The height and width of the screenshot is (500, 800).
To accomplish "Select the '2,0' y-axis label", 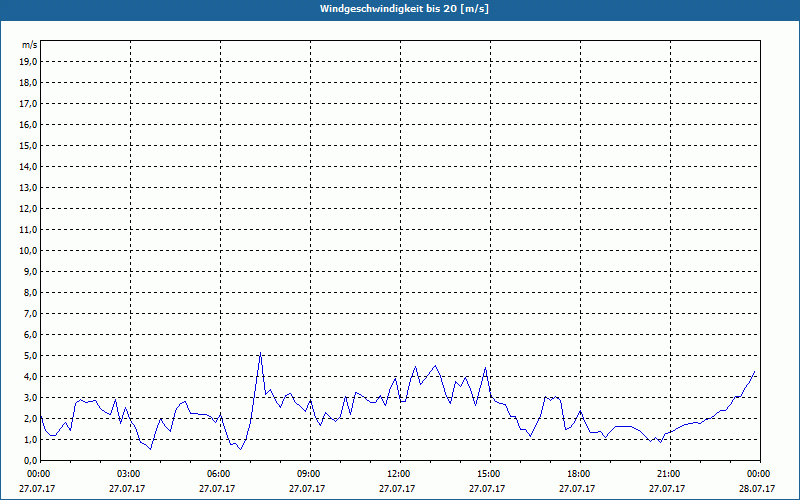I will 31,419.
